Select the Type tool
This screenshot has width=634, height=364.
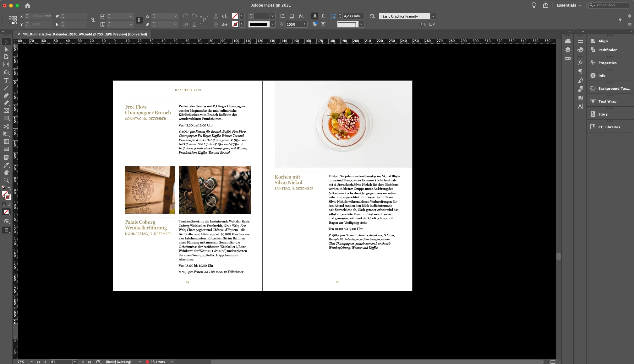coord(6,80)
